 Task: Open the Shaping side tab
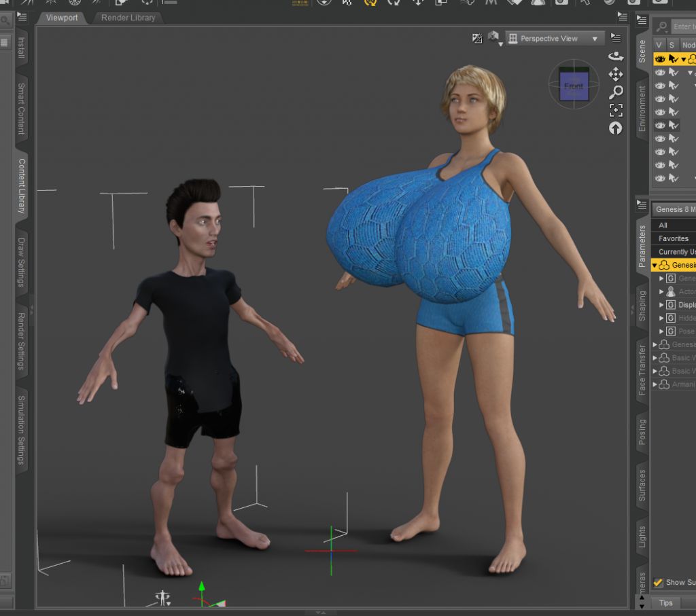click(642, 306)
